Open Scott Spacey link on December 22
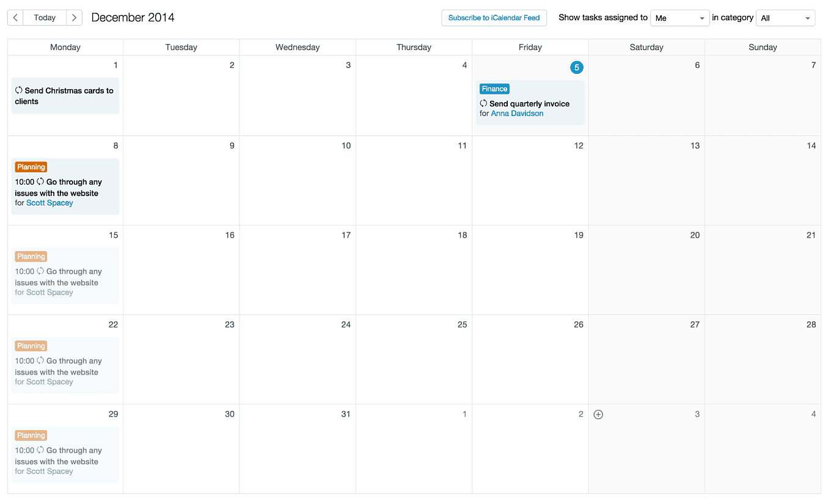The height and width of the screenshot is (504, 831). pyautogui.click(x=49, y=382)
